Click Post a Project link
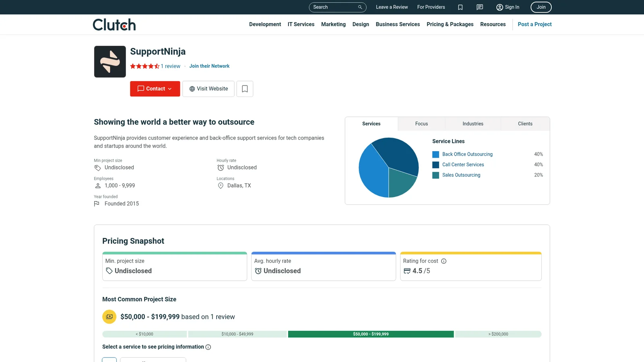The height and width of the screenshot is (362, 644). (x=535, y=25)
